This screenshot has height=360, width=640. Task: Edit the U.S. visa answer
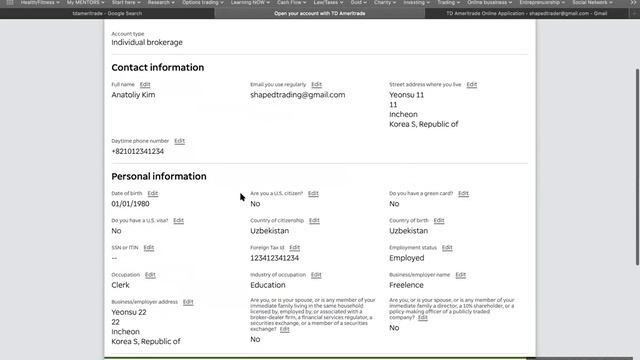click(x=178, y=220)
